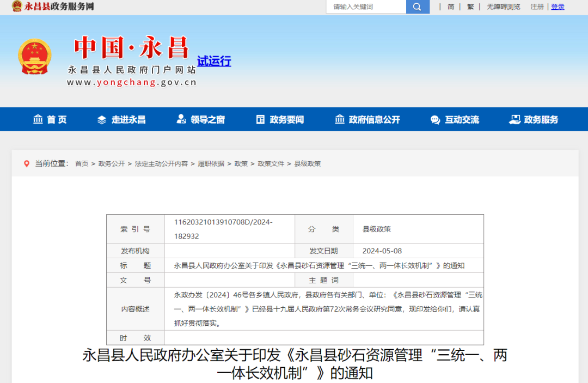The image size is (588, 383).
Task: Click the magnifier search button
Action: 417,7
